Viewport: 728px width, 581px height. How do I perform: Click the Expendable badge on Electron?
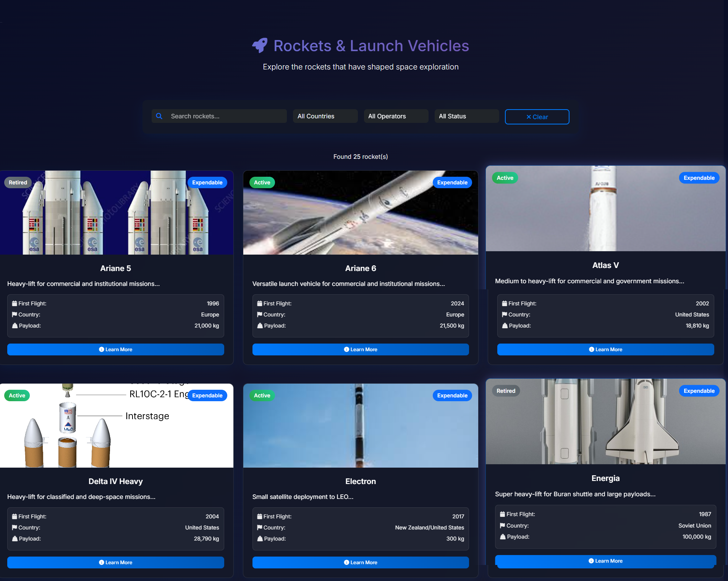tap(452, 395)
